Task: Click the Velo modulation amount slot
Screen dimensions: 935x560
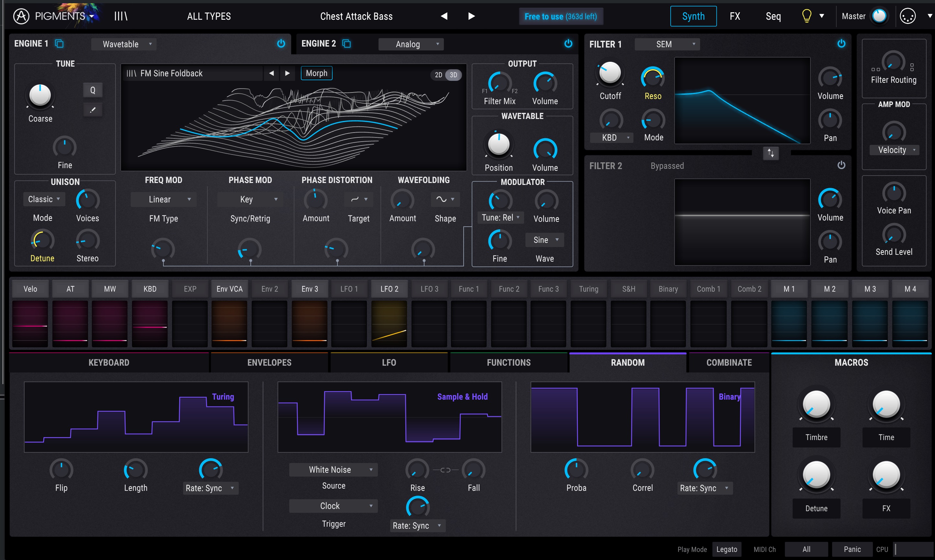Action: click(30, 323)
